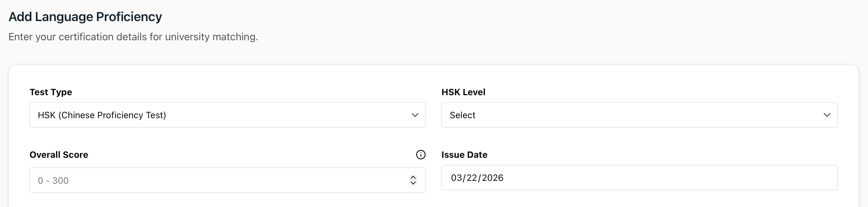This screenshot has width=868, height=207.
Task: Click the Issue Date field
Action: 639,178
